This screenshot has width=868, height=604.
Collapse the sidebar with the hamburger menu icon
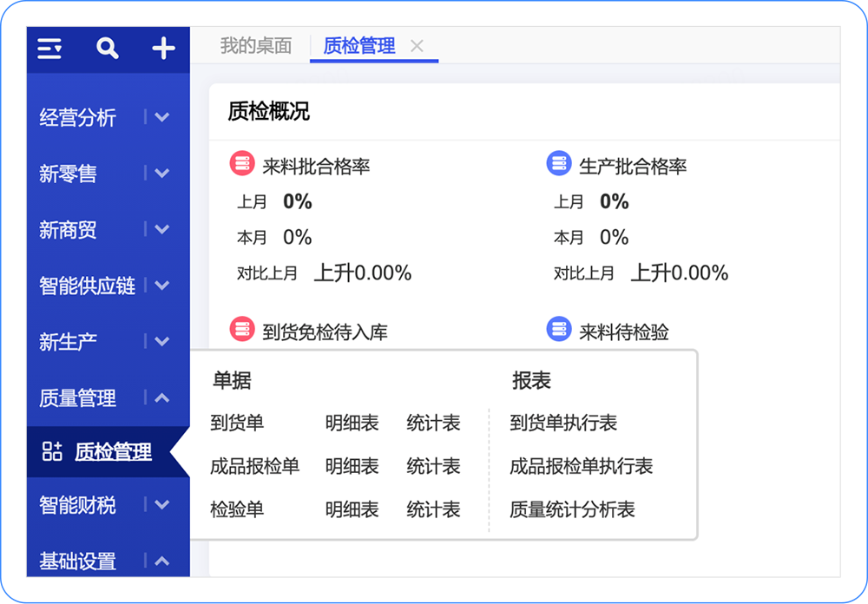pyautogui.click(x=49, y=49)
